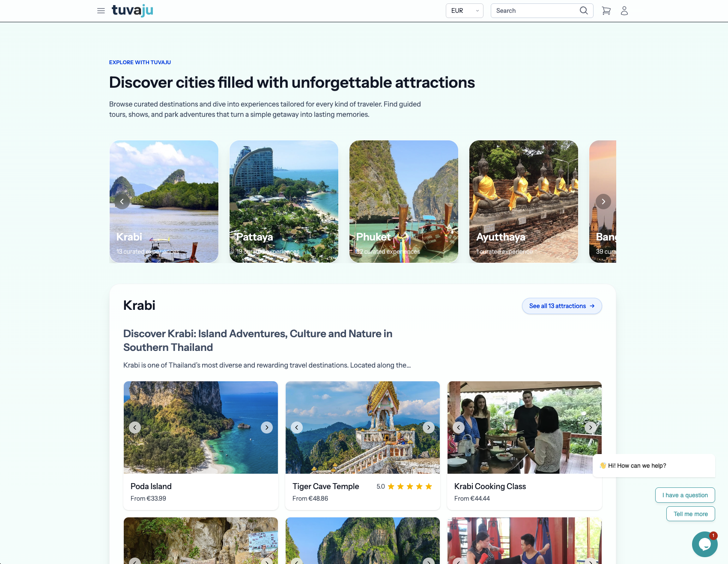
Task: Open the hamburger navigation menu
Action: point(101,11)
